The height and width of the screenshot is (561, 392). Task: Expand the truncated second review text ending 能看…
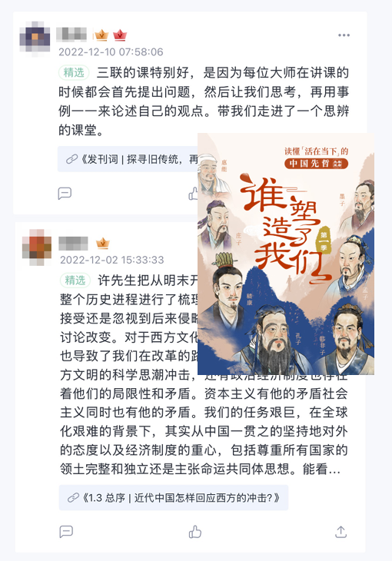[x=321, y=468]
